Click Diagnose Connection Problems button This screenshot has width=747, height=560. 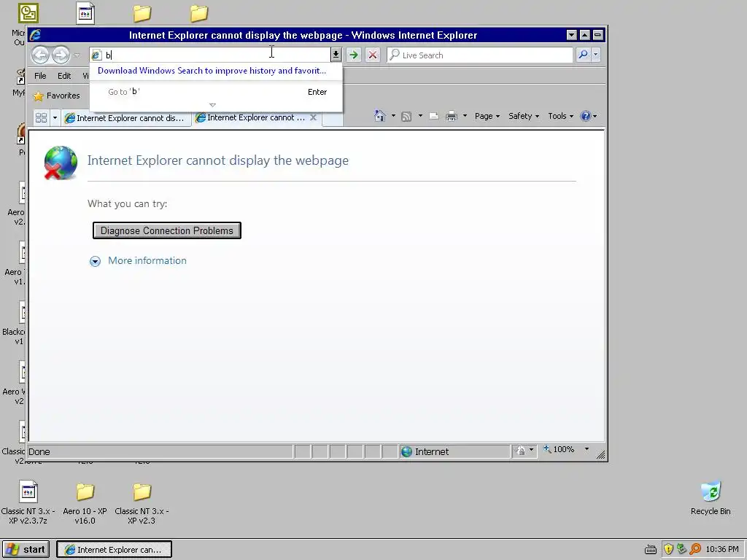click(x=167, y=230)
